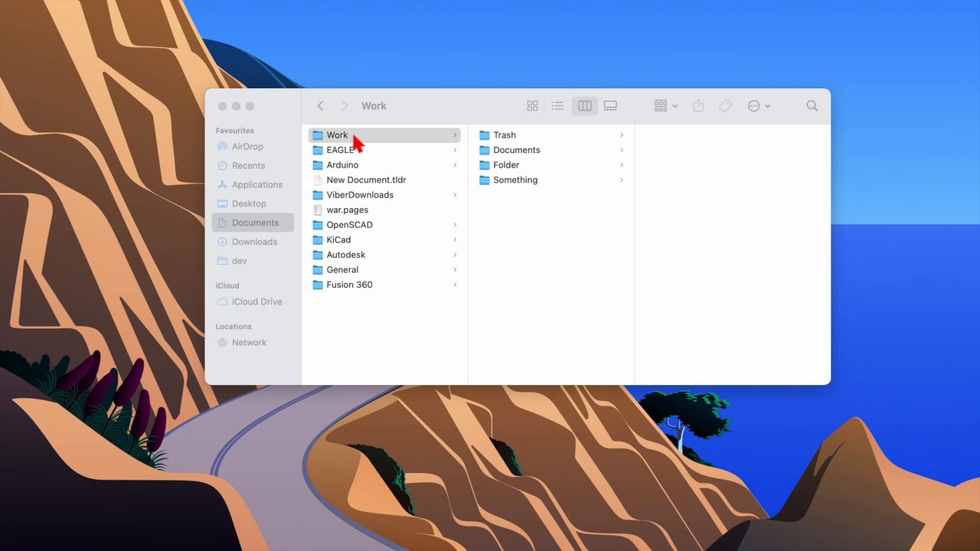This screenshot has height=551, width=980.
Task: Expand Fusion 360 via its chevron
Action: point(455,285)
